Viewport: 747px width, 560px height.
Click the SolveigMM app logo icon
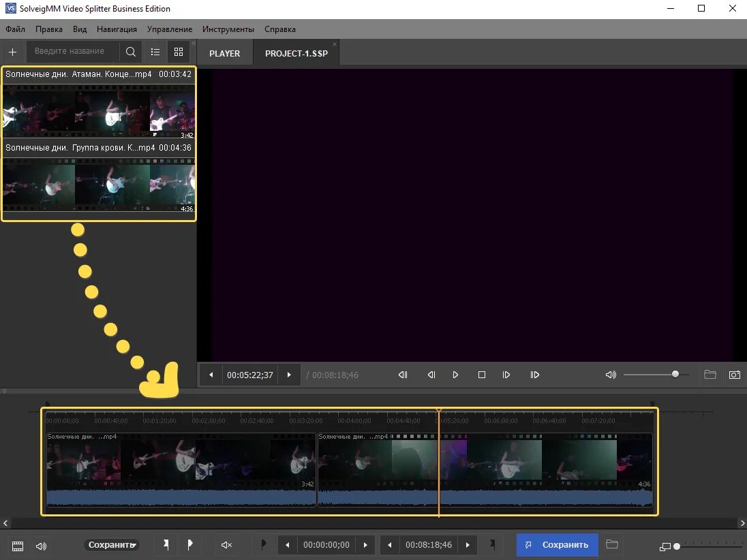coord(10,9)
